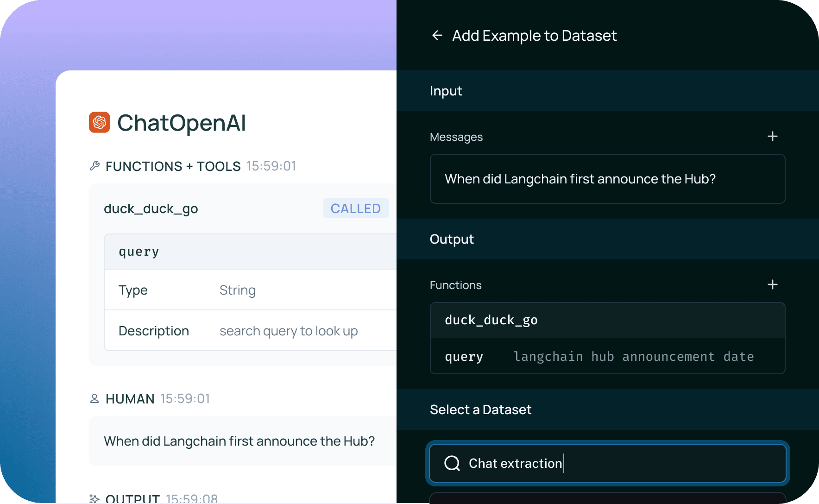
Task: Edit the langchain hub announcement date query value
Action: click(633, 357)
